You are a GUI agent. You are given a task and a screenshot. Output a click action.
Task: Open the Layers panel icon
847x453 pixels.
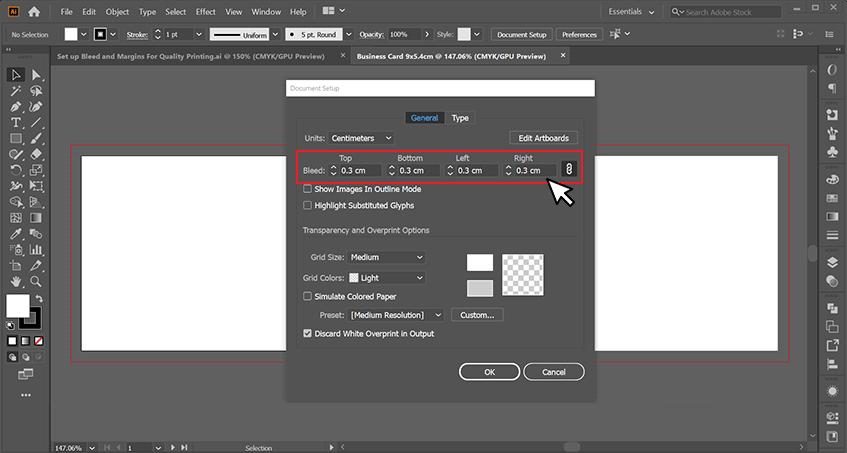tap(832, 262)
